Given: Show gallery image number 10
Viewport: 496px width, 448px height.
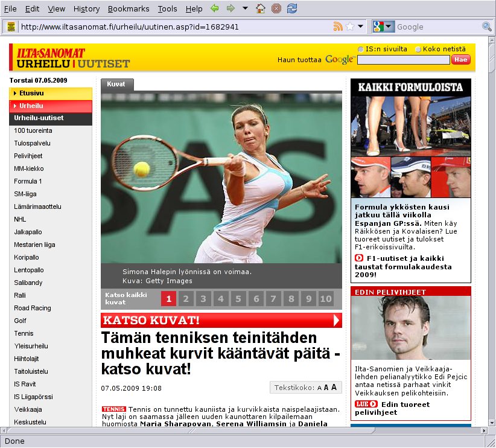Looking at the screenshot, I should click(326, 298).
